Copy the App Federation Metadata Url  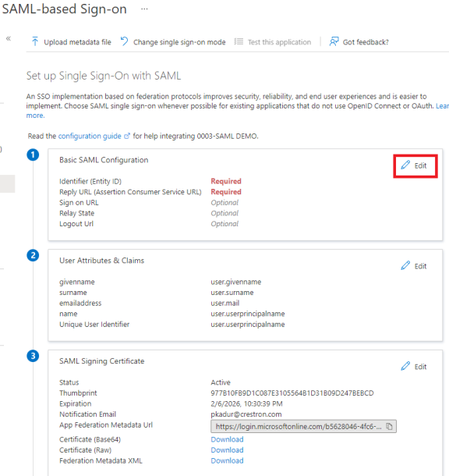[x=389, y=426]
